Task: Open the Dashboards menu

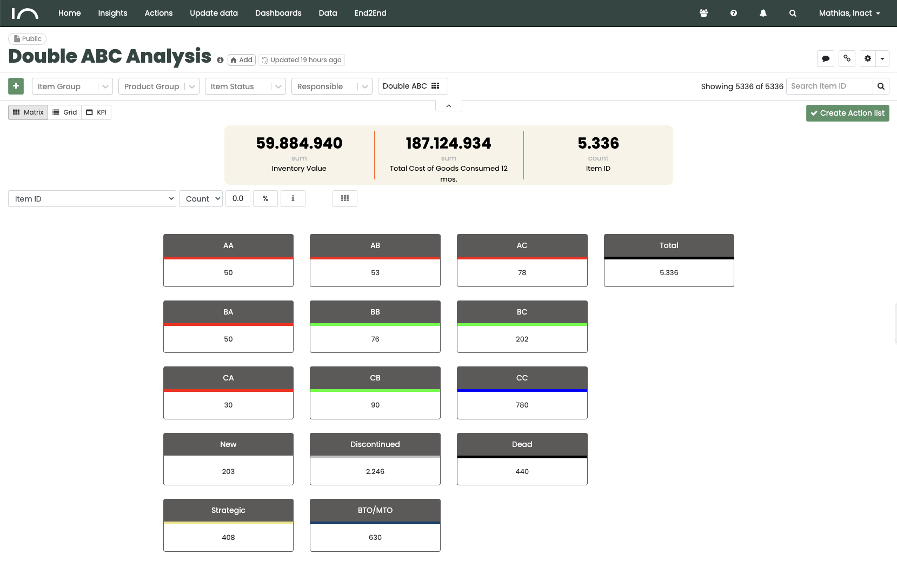Action: (278, 13)
